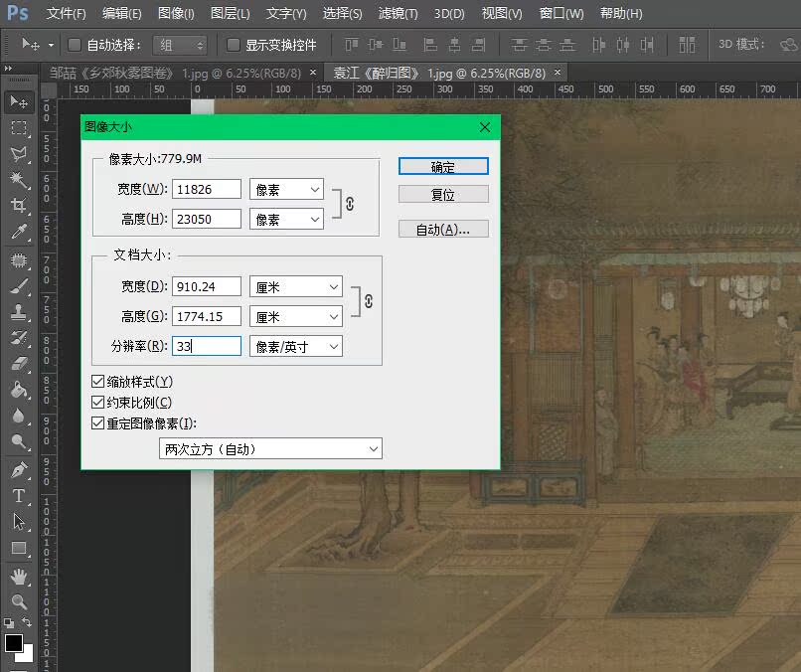Switch to 邹喆《乡郊秋霁图卷》 document tab
This screenshot has width=801, height=672.
coord(175,74)
